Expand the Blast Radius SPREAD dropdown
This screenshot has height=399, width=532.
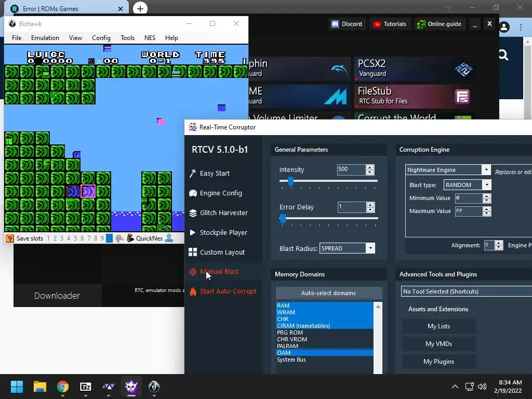tap(370, 248)
